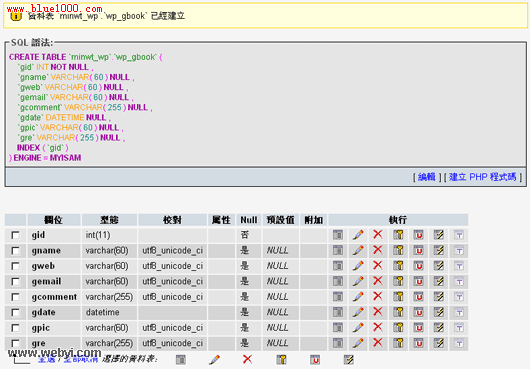This screenshot has height=369, width=530.
Task: Click the 型態 column header
Action: point(109,220)
